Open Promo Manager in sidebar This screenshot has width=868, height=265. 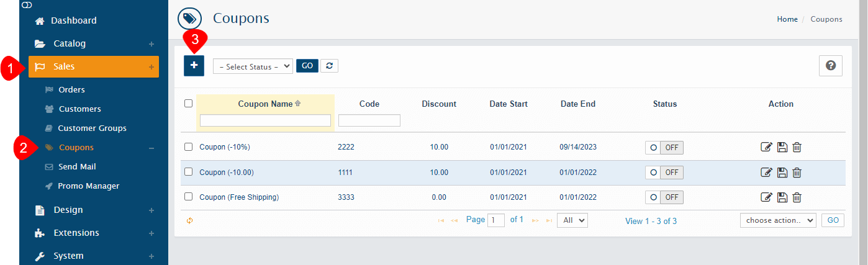(x=88, y=186)
